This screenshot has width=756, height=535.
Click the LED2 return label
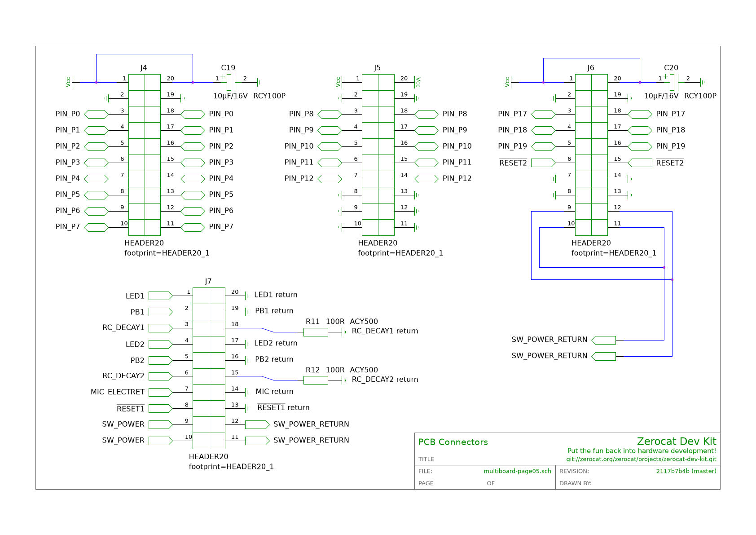pos(276,343)
